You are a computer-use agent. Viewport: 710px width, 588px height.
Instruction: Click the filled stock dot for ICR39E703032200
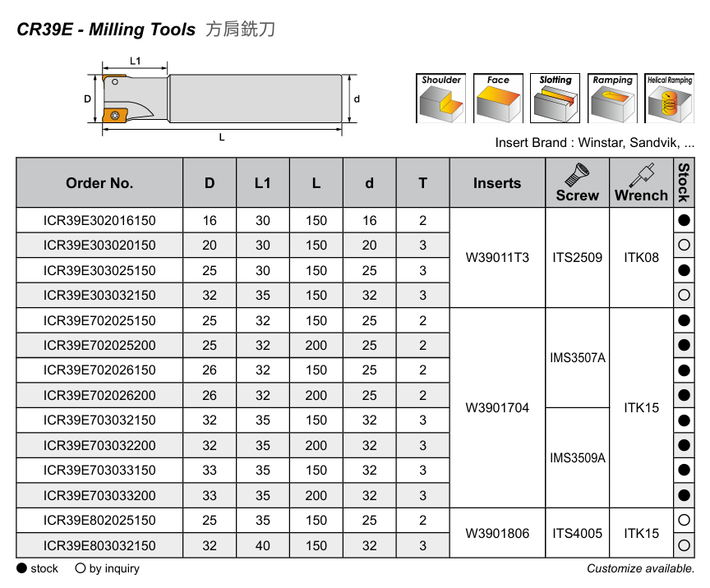[684, 445]
